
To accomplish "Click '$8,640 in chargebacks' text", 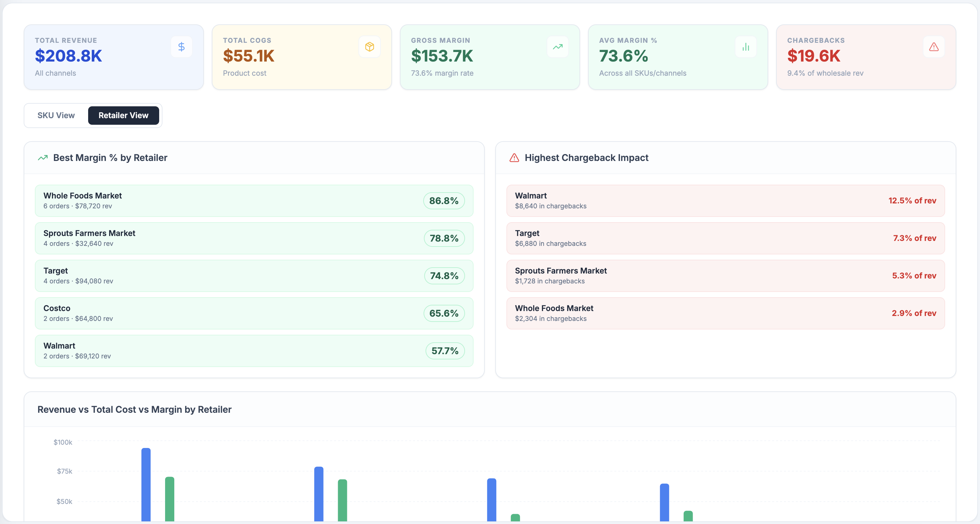I will coord(551,206).
